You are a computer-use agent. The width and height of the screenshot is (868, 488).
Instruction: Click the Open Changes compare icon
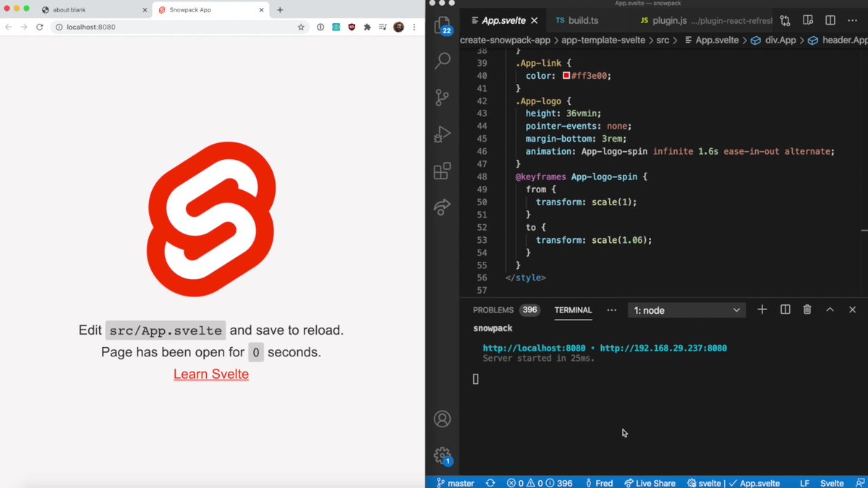[785, 21]
